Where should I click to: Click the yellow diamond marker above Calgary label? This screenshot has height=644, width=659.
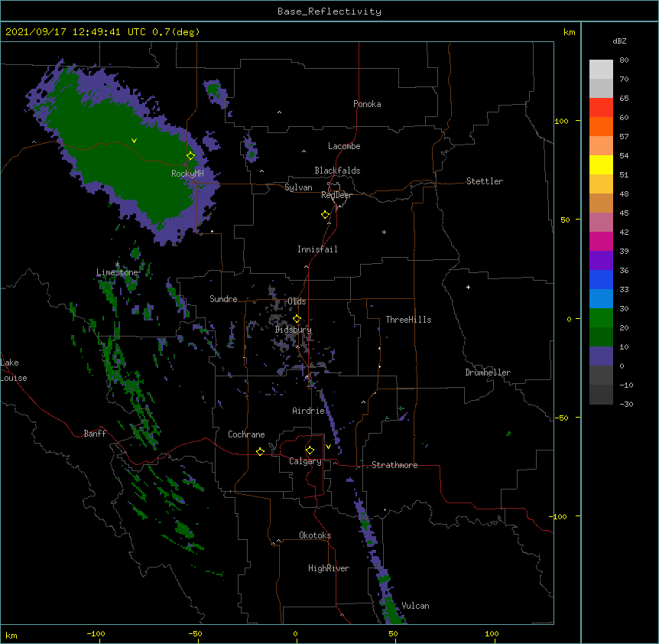310,450
